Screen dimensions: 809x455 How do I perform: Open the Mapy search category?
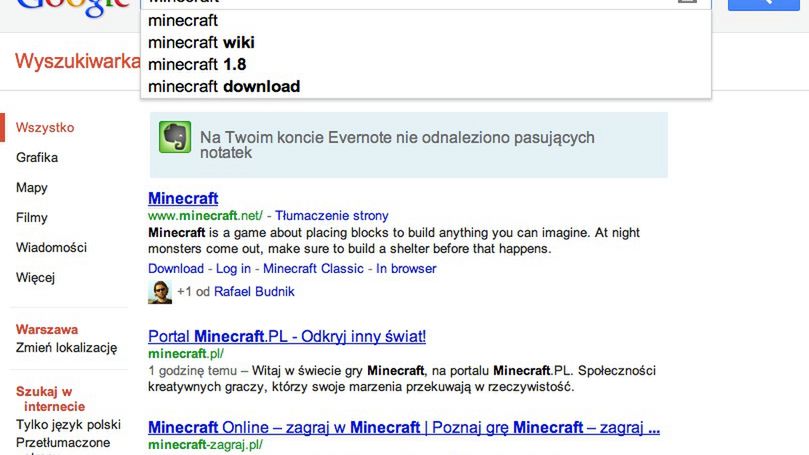coord(32,188)
